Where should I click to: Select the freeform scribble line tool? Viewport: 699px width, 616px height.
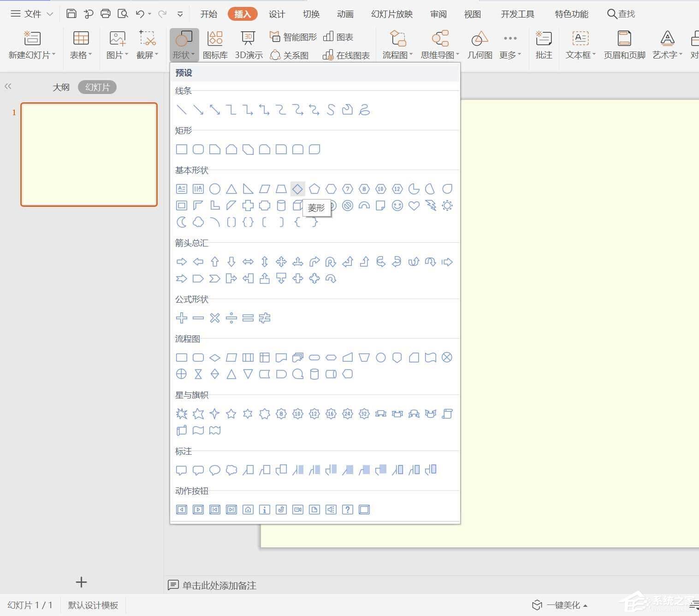pos(364,110)
